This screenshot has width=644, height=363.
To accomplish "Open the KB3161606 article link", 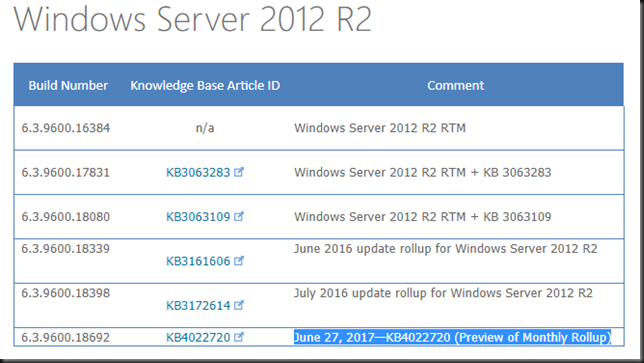I will 198,261.
